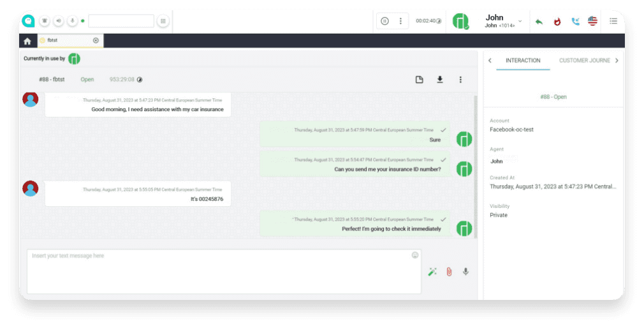
Task: Select the INTERACTION tab
Action: point(523,61)
